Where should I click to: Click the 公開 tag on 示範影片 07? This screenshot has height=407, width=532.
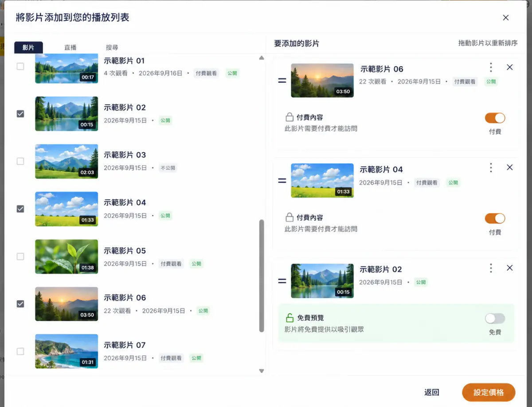coord(196,358)
